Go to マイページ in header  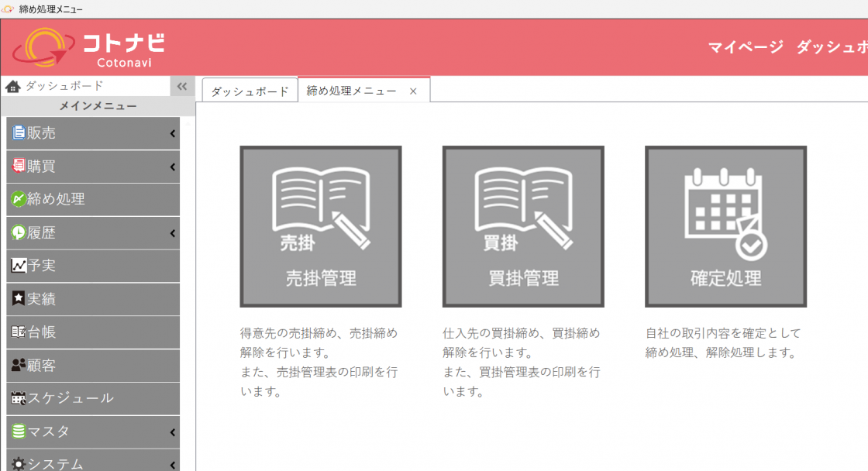coord(746,47)
